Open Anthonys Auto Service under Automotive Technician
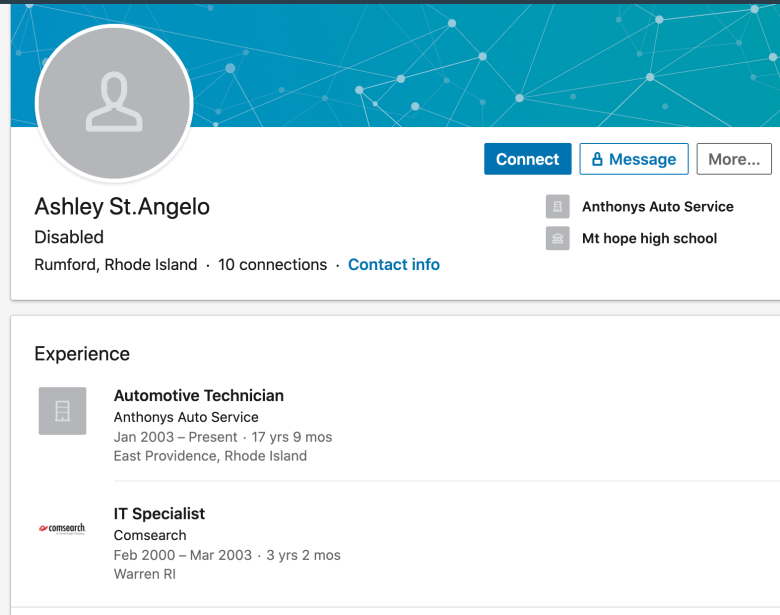The width and height of the screenshot is (780, 615). point(186,417)
